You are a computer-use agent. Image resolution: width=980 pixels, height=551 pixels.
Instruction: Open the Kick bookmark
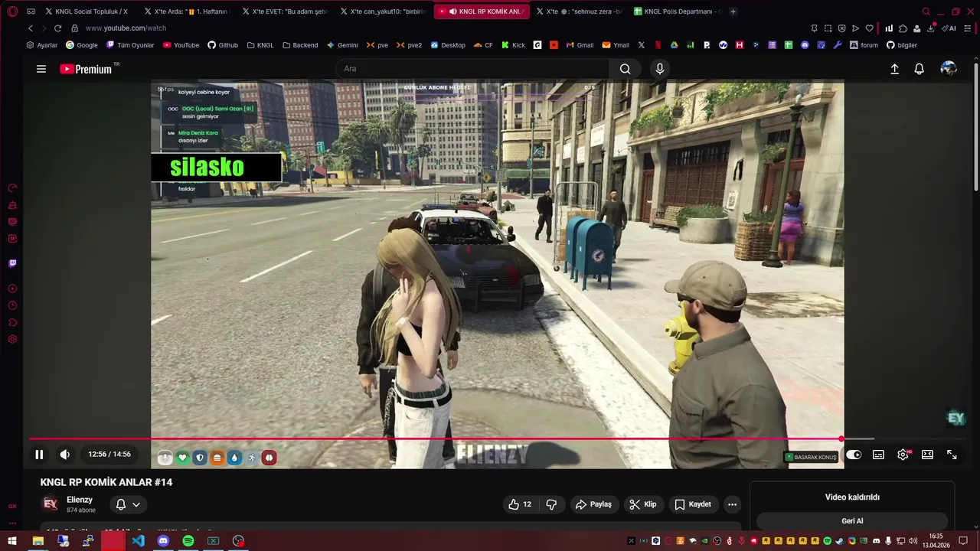[x=514, y=45]
